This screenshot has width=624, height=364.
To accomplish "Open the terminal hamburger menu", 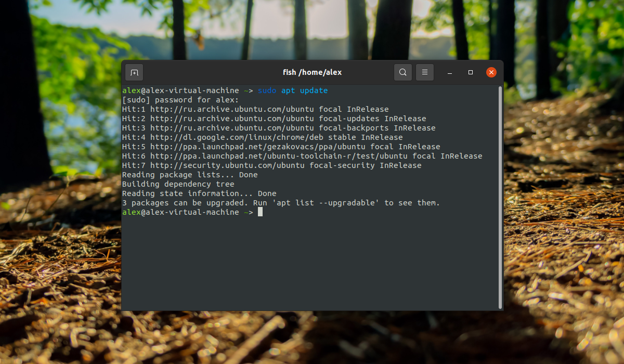I will pos(424,72).
